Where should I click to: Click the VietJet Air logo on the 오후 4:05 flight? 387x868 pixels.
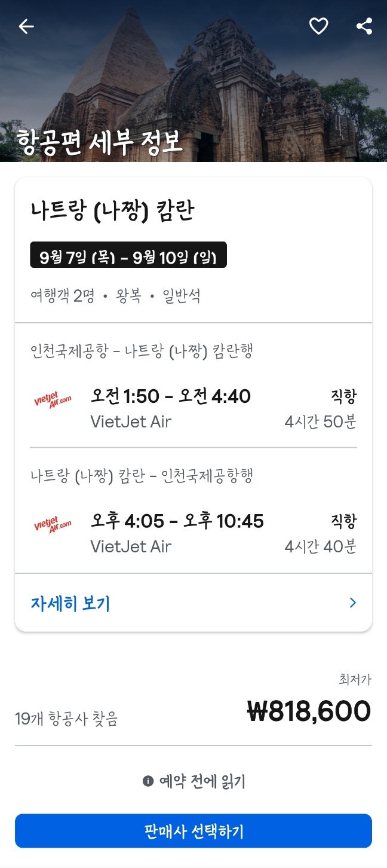53,525
